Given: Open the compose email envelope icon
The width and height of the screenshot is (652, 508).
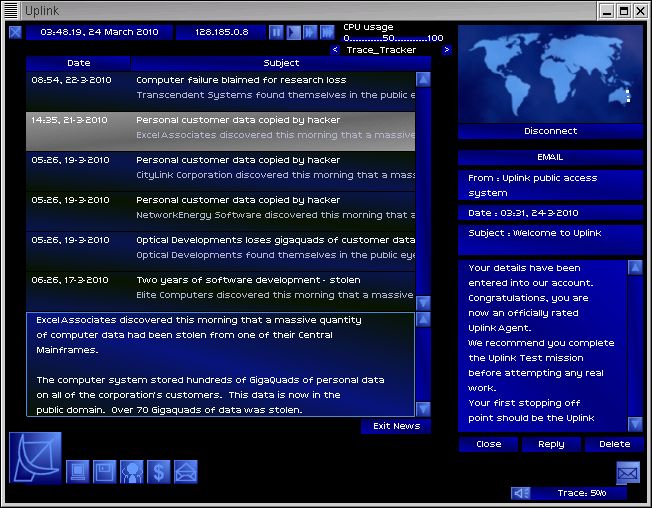Looking at the screenshot, I should click(186, 472).
